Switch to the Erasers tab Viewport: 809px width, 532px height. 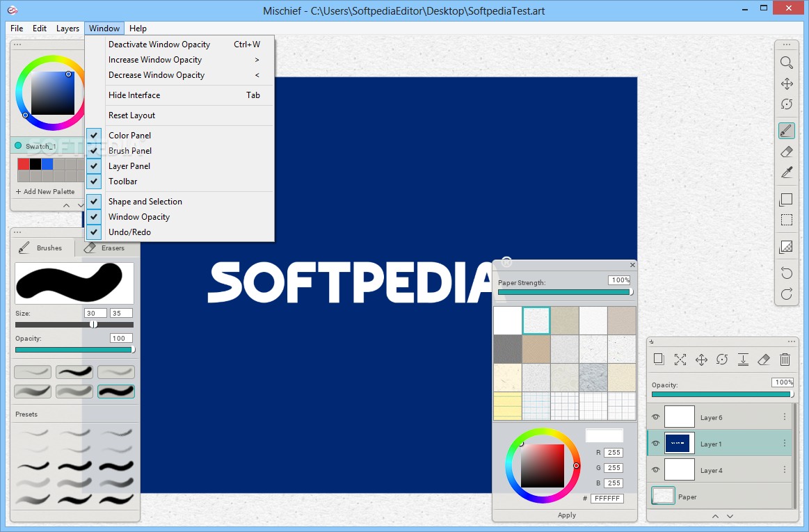point(107,248)
